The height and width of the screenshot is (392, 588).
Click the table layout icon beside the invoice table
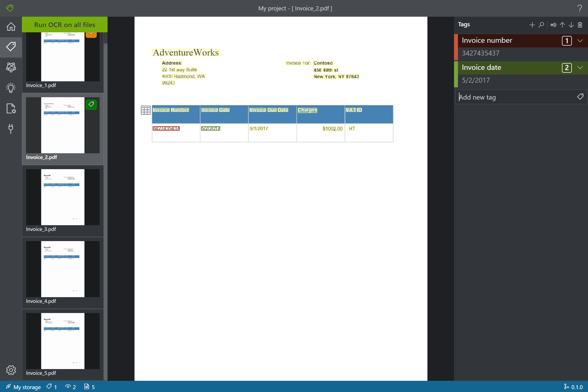tap(145, 110)
